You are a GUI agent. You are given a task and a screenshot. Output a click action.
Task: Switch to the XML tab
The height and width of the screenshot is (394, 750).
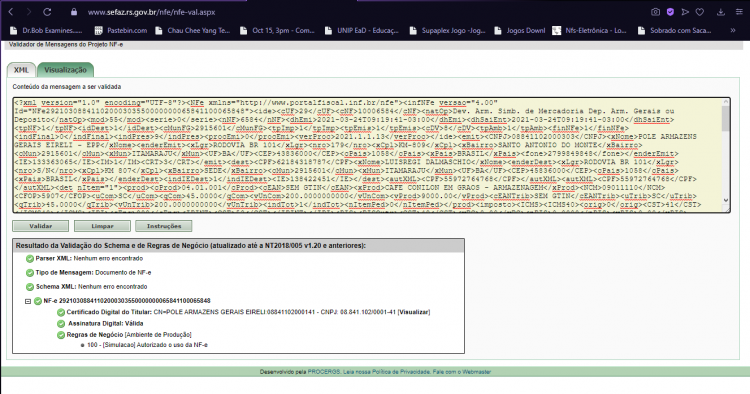[x=21, y=70]
